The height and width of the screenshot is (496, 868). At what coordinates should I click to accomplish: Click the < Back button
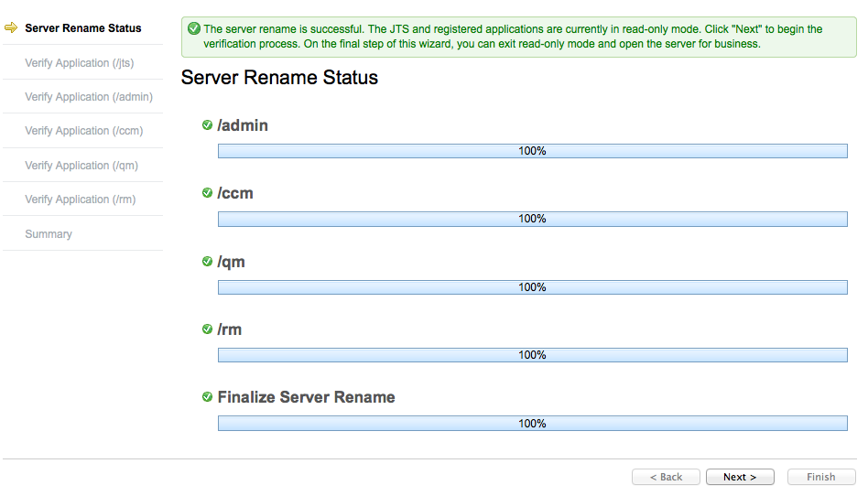tap(666, 477)
